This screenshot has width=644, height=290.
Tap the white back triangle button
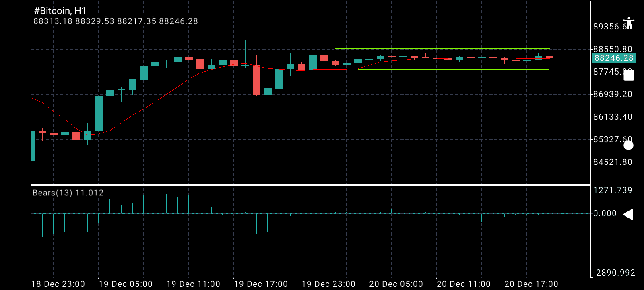[628, 214]
